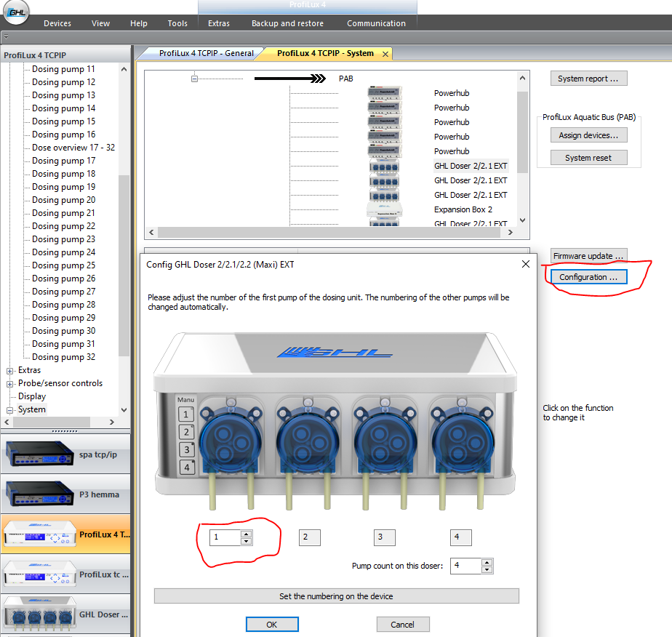
Task: Click the PAB list horizontal scrollbar
Action: pyautogui.click(x=329, y=232)
